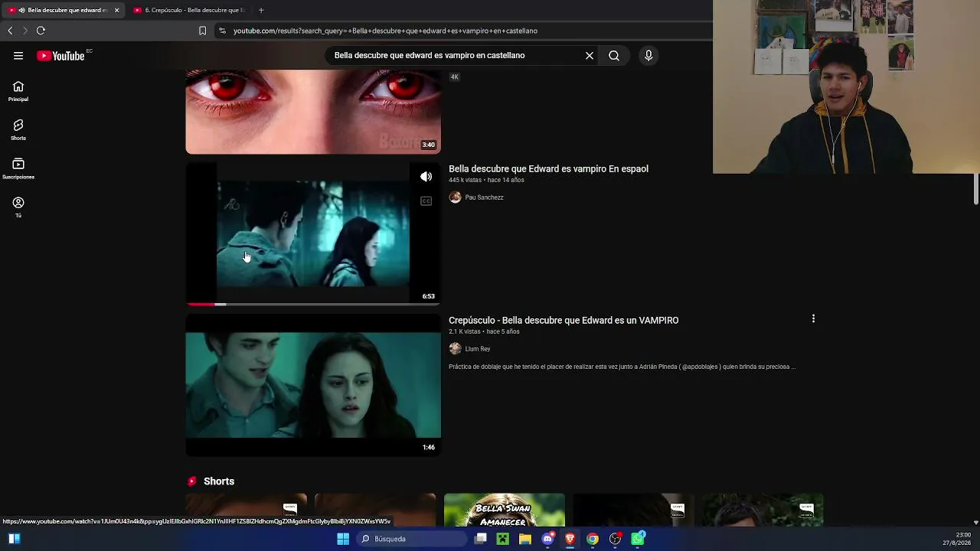The height and width of the screenshot is (551, 980).
Task: Open video 'Bella descubre que Edward es vampiro En espaol'
Action: click(548, 168)
